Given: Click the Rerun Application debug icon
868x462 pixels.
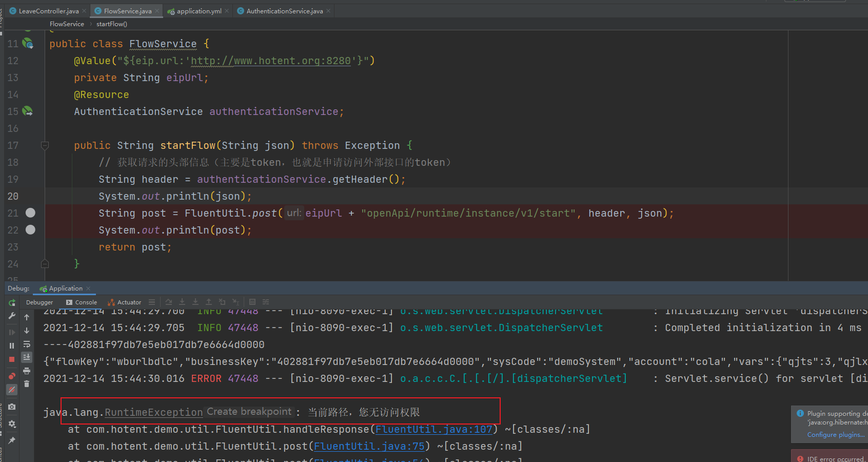Looking at the screenshot, I should [12, 303].
